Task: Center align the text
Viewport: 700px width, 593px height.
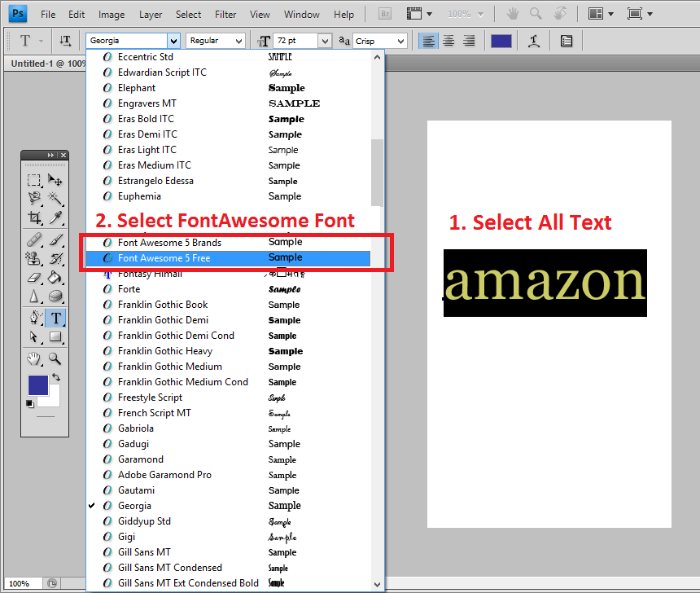Action: point(448,41)
